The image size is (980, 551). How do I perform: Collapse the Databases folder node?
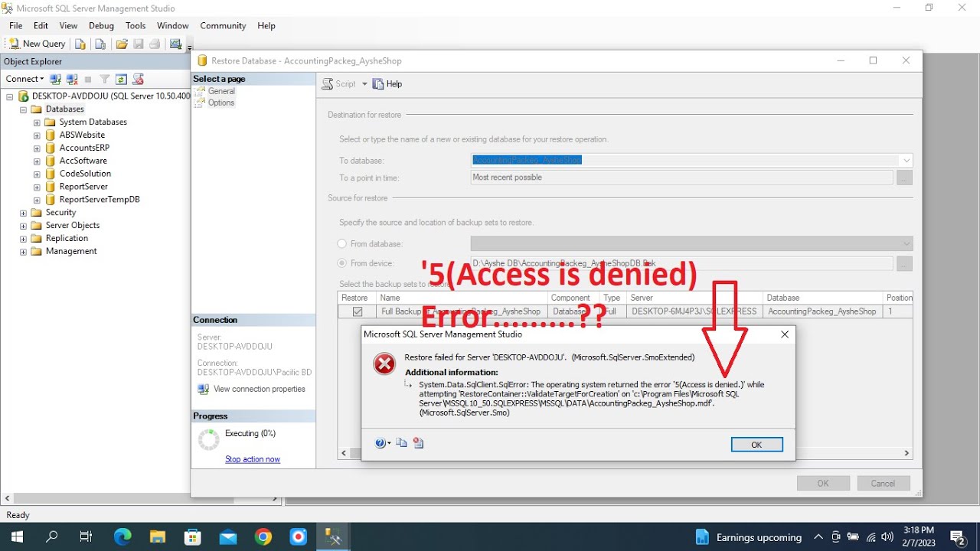tap(23, 109)
